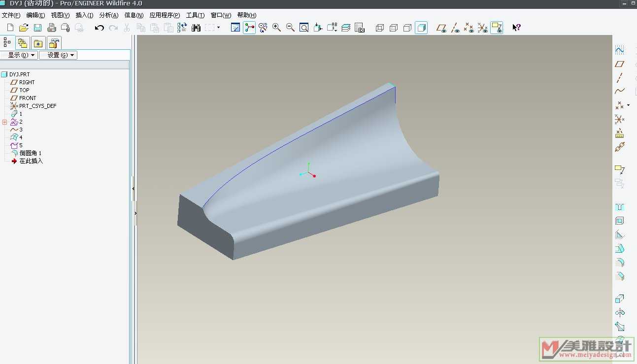Open the 分析(A) menu

tap(108, 15)
